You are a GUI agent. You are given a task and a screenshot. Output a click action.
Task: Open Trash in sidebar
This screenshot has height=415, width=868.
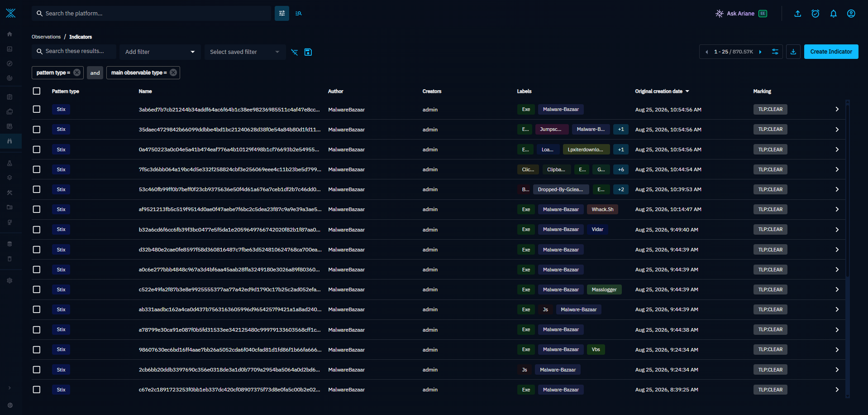pos(10,259)
